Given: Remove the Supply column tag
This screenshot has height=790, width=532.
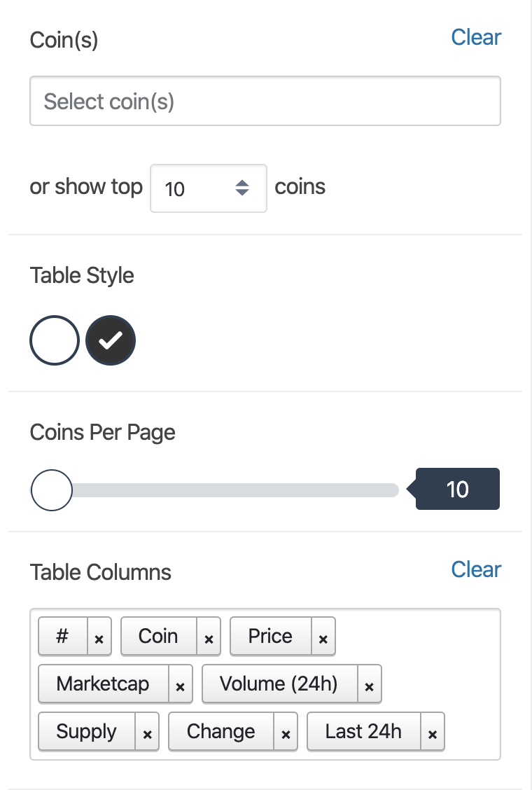Looking at the screenshot, I should tap(147, 732).
